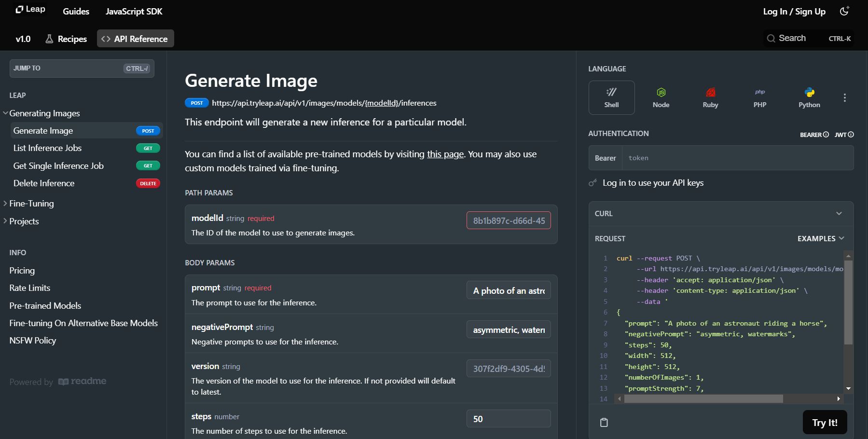Viewport: 868px width, 439px height.
Task: Copy the request code to clipboard
Action: click(605, 422)
